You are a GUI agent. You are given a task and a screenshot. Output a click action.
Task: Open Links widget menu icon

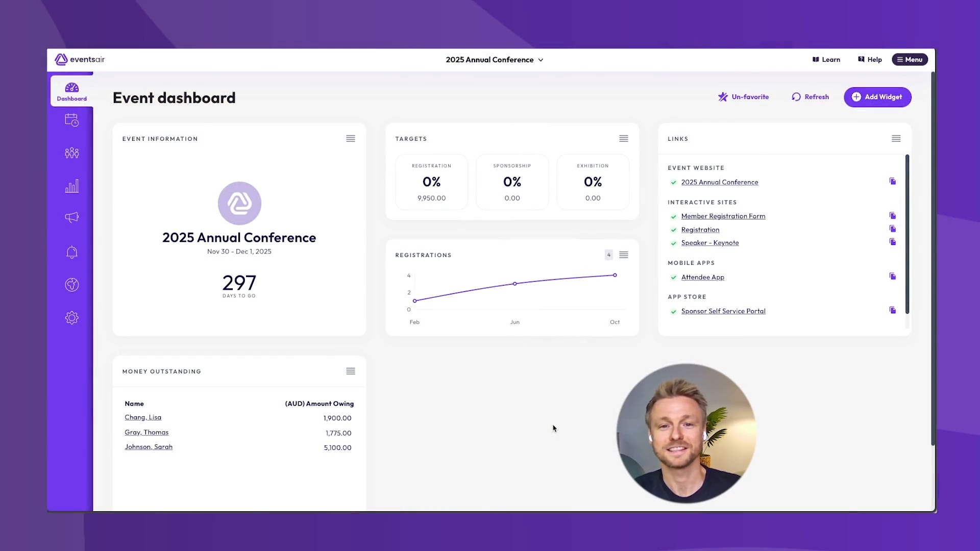coord(896,139)
